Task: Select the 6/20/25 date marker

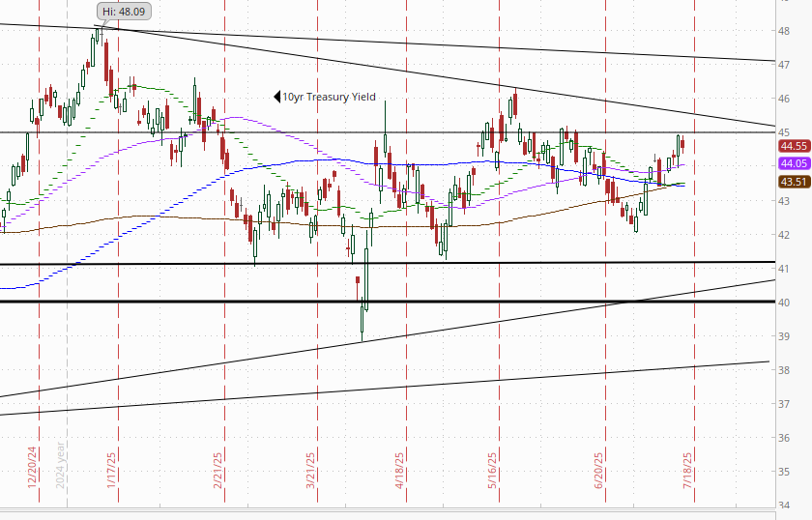Action: pos(599,470)
